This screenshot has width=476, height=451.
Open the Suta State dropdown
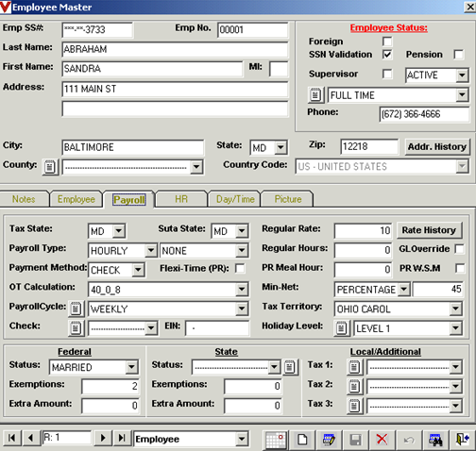242,231
